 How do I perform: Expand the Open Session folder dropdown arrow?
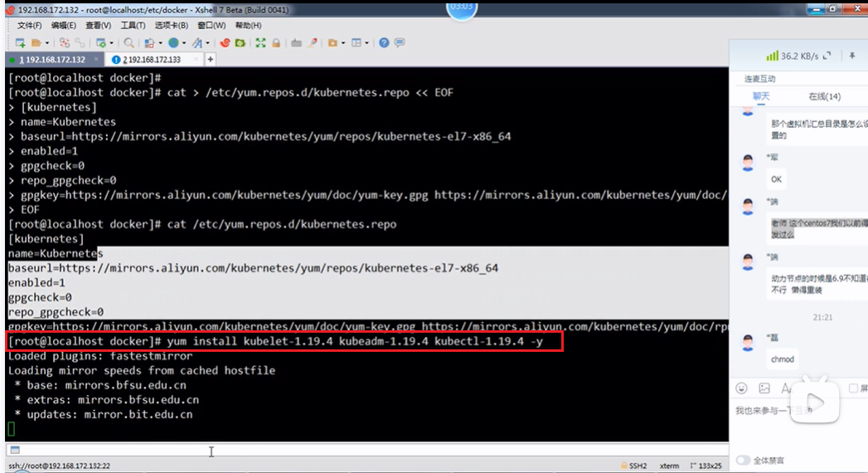click(x=47, y=43)
